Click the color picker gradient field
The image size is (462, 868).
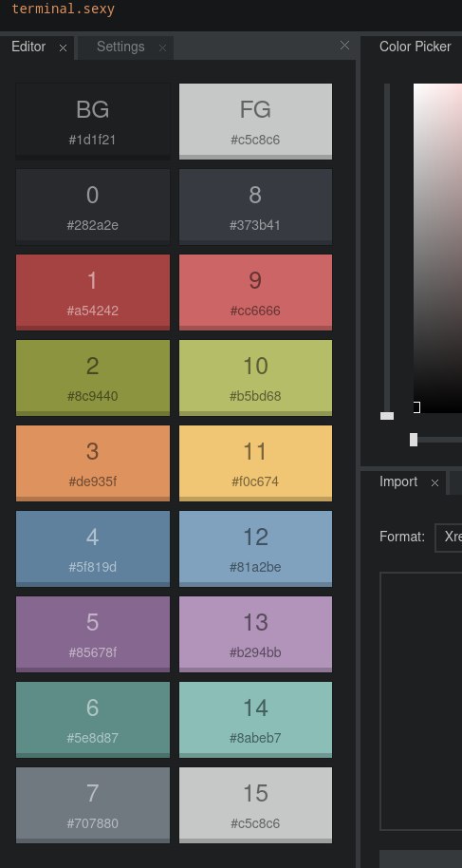pyautogui.click(x=437, y=248)
